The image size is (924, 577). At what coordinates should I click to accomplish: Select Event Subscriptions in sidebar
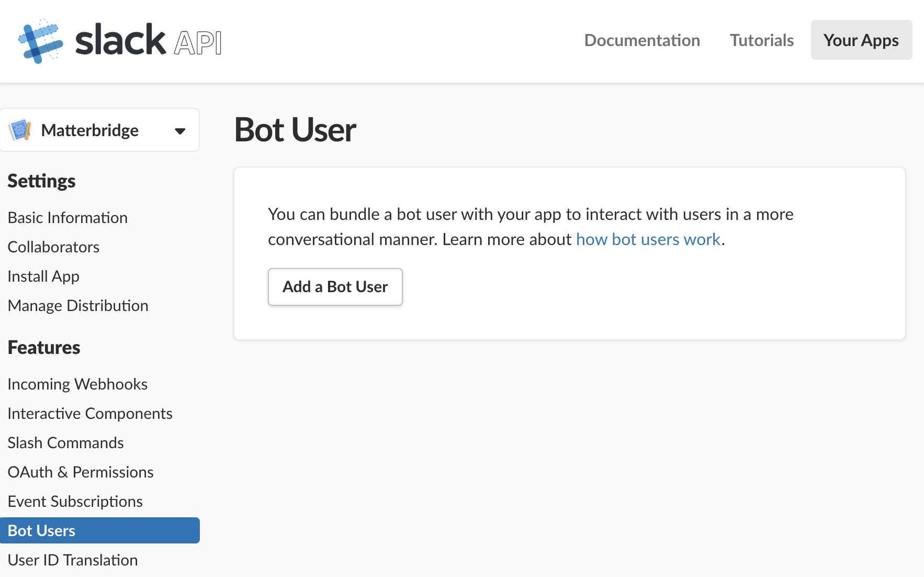[75, 502]
